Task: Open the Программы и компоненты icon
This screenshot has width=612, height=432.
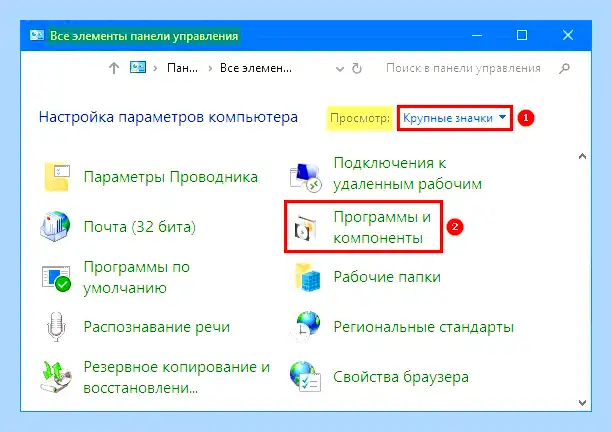Action: [x=305, y=227]
